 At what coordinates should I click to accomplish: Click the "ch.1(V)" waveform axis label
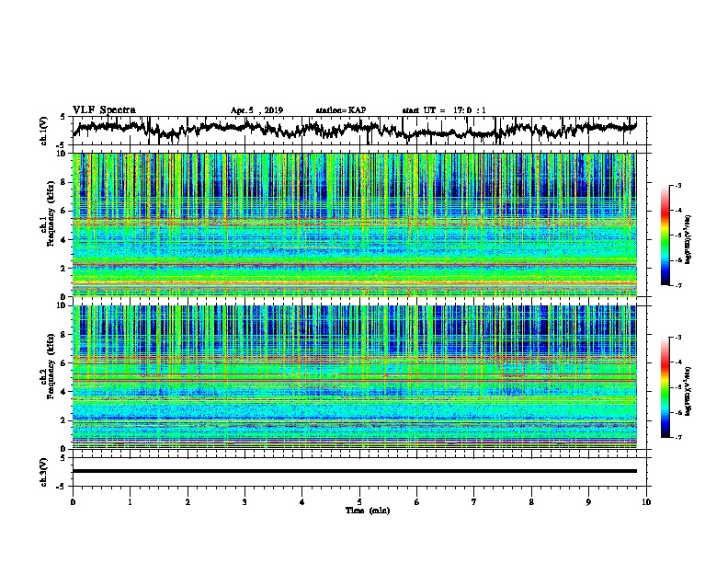(x=44, y=131)
